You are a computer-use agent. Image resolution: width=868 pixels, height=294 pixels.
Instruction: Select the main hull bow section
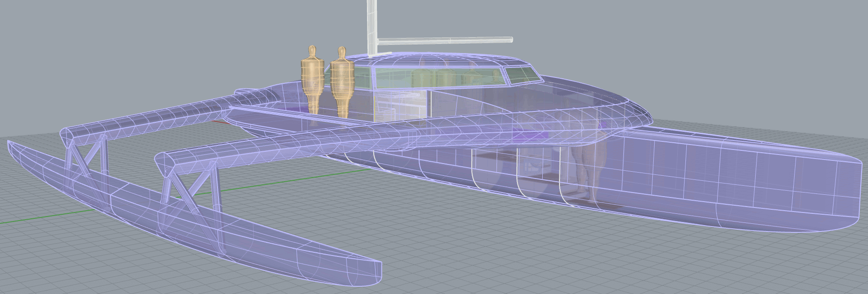click(734, 181)
